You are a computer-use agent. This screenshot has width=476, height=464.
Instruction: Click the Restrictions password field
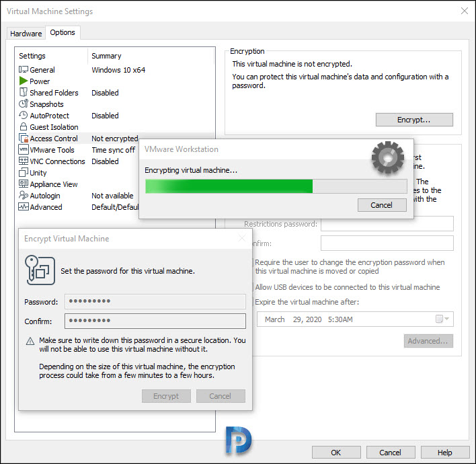pyautogui.click(x=387, y=224)
